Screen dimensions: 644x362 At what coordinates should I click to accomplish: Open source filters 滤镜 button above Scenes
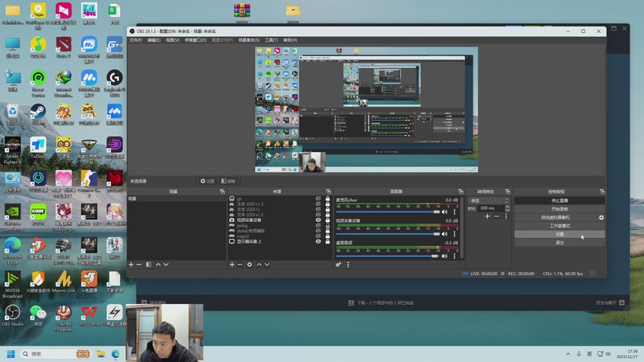[229, 181]
